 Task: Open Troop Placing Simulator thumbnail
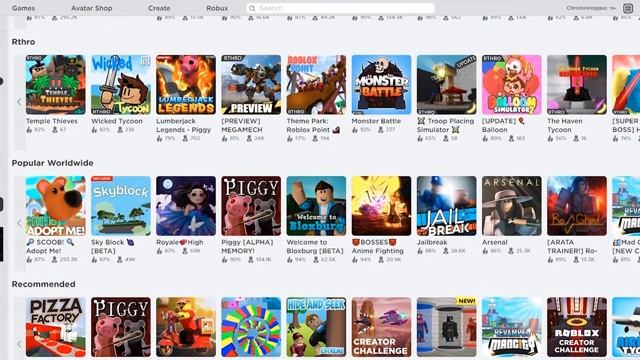point(447,85)
